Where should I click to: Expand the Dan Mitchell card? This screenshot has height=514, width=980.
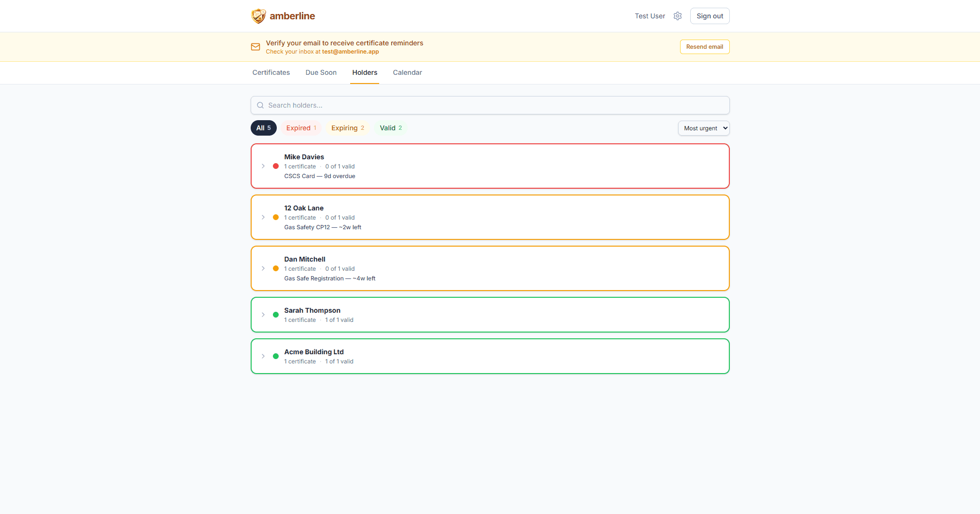263,268
